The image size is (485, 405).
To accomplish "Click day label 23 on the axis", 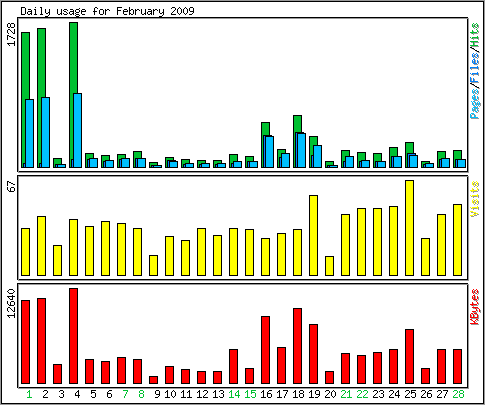I will point(378,394).
